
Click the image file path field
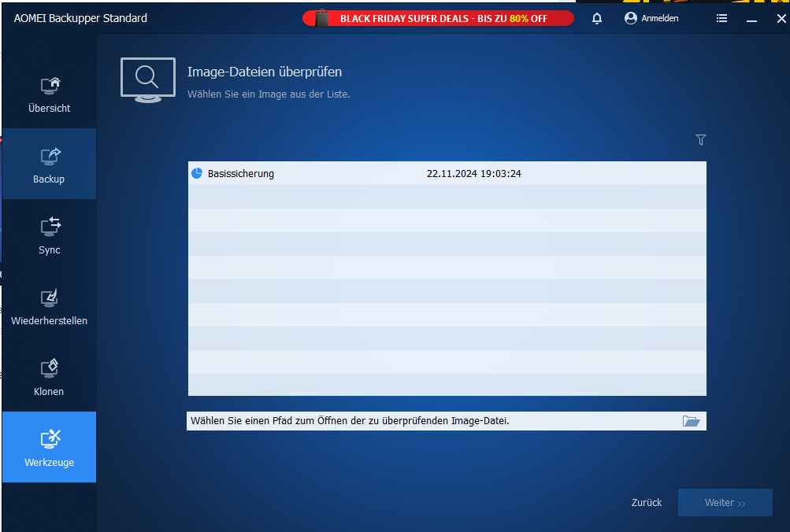(x=447, y=421)
